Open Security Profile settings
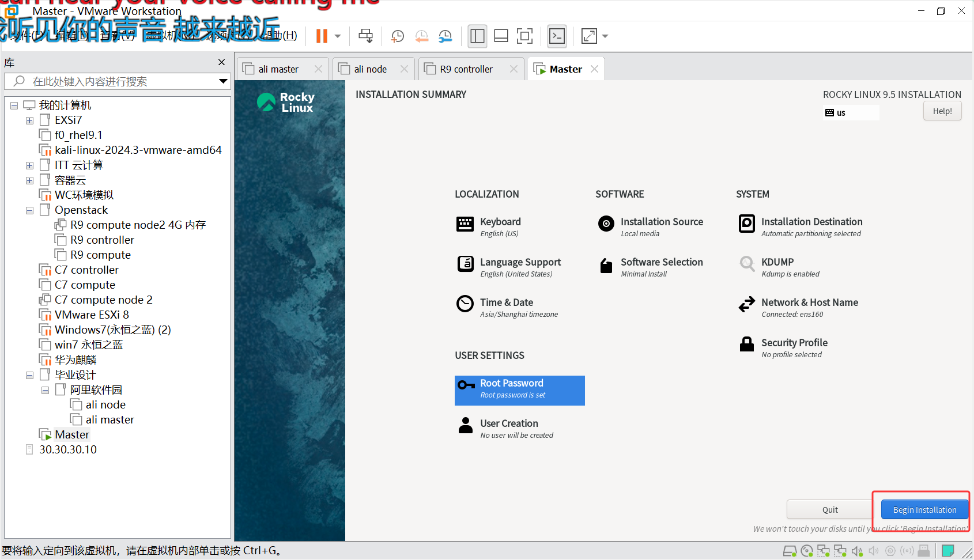 783,348
